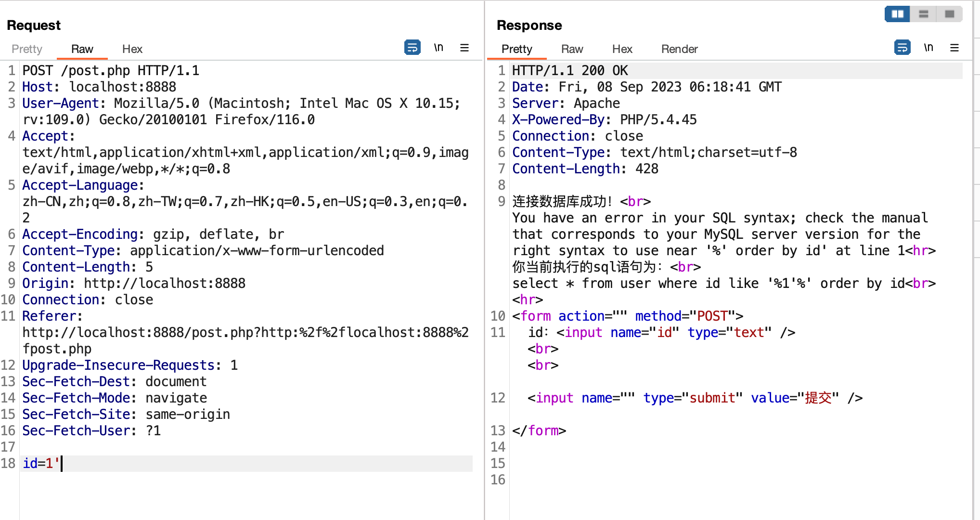Open Request panel hamburger options menu
Viewport: 980px width, 520px height.
pos(464,48)
